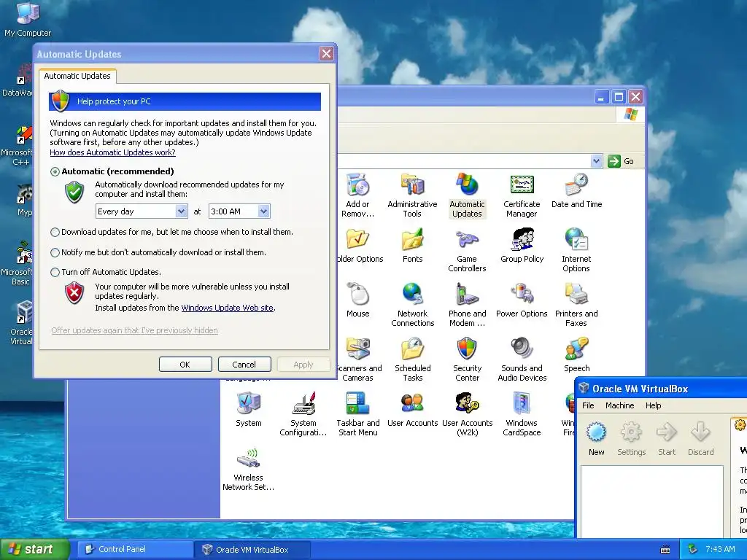Expand the Every day schedule dropdown

click(181, 211)
